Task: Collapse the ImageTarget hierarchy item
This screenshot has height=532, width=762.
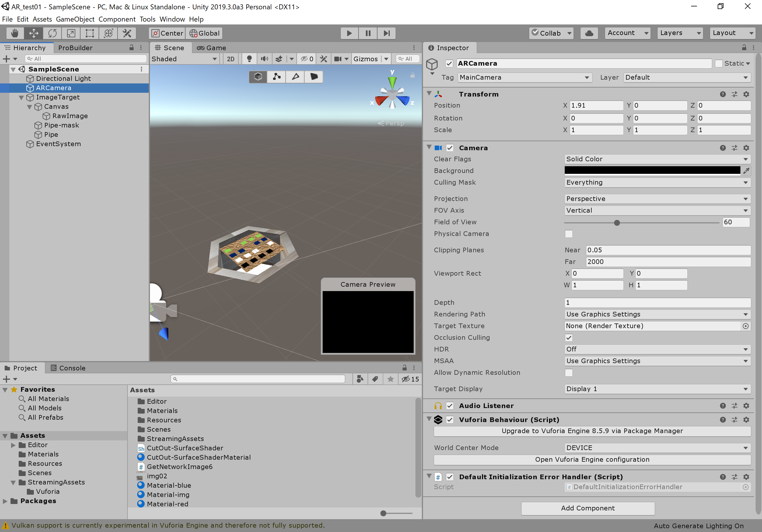Action: click(x=21, y=97)
